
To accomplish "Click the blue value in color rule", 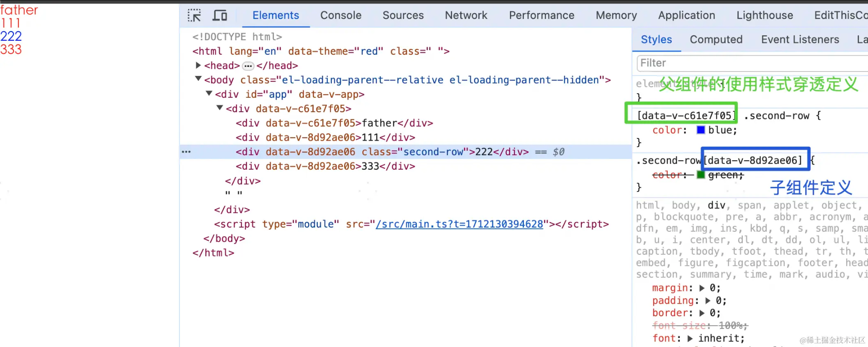I will pos(721,130).
